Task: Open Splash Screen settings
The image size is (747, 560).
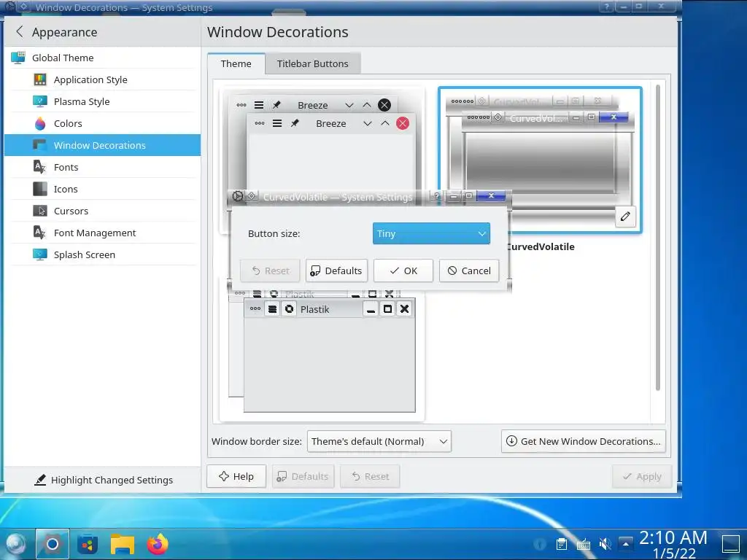Action: [102, 254]
